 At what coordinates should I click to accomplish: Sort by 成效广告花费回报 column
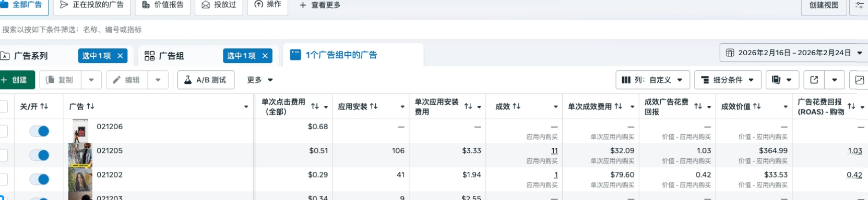pyautogui.click(x=698, y=106)
